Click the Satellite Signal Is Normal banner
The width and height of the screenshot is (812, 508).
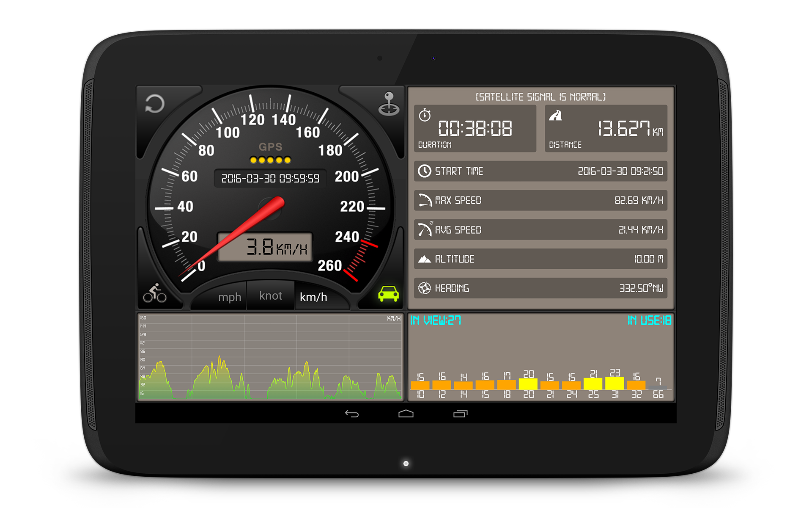540,97
